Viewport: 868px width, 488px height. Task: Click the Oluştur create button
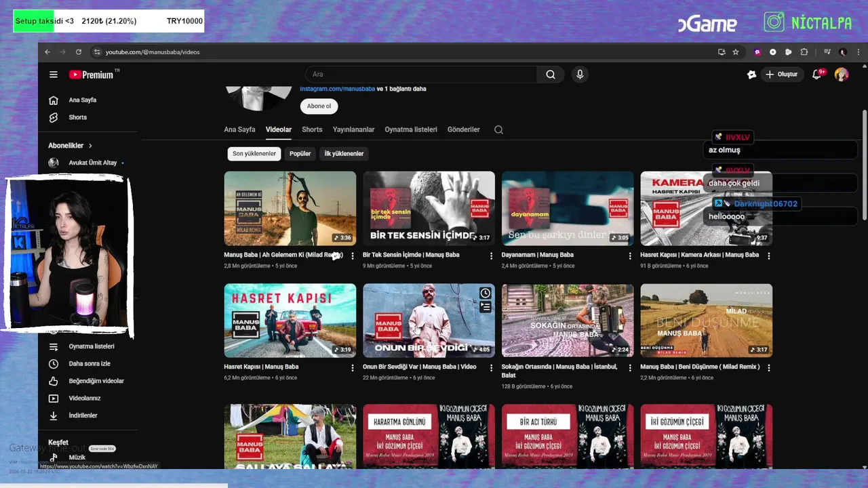pyautogui.click(x=781, y=75)
